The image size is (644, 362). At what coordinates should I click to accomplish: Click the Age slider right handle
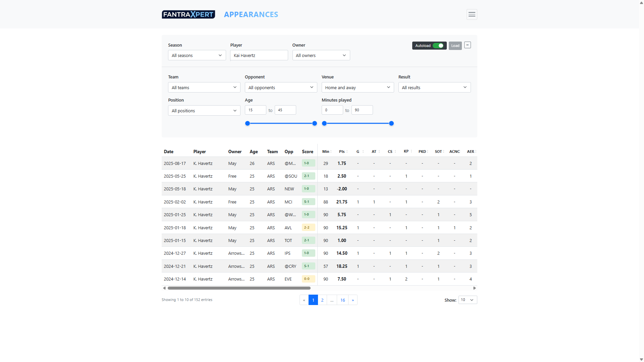315,123
